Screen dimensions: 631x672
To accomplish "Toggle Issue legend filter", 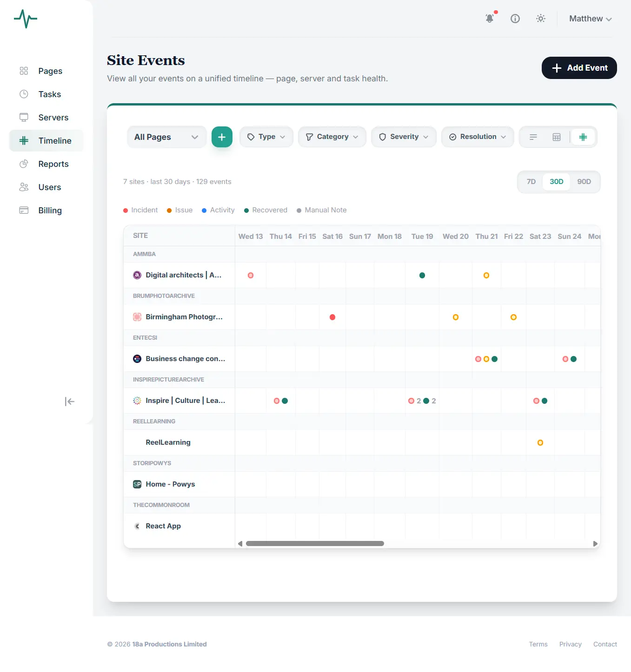I will tap(180, 210).
